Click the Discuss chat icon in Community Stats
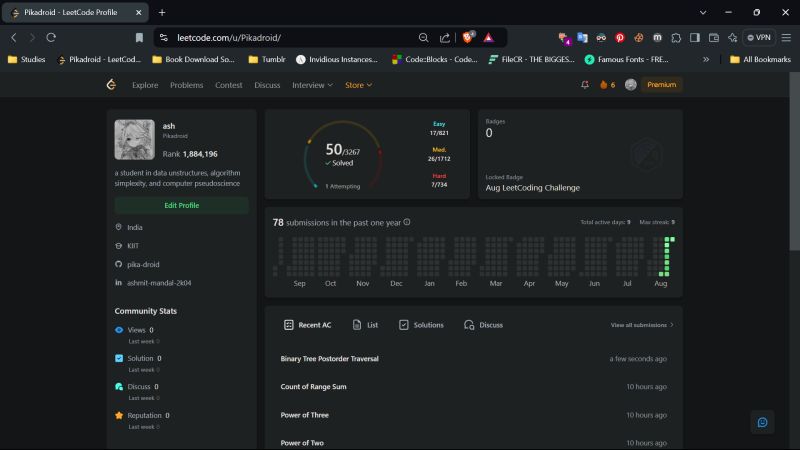800x450 pixels. click(119, 387)
